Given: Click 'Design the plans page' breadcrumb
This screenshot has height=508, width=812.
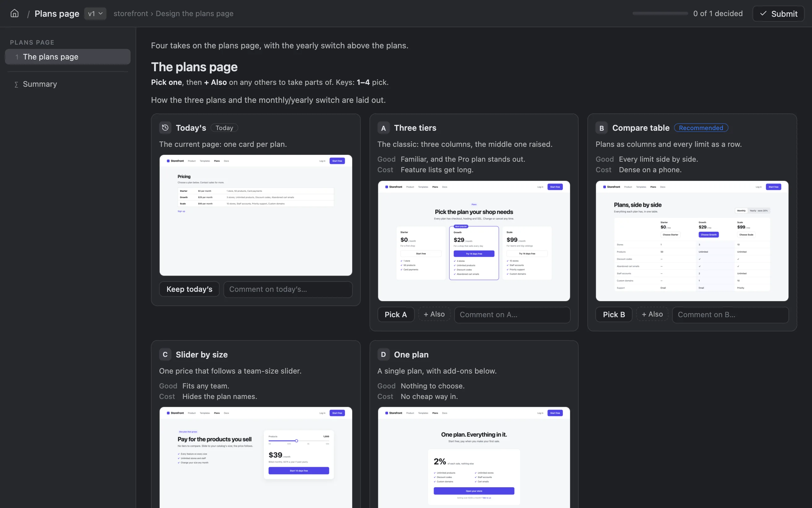Looking at the screenshot, I should pyautogui.click(x=195, y=13).
